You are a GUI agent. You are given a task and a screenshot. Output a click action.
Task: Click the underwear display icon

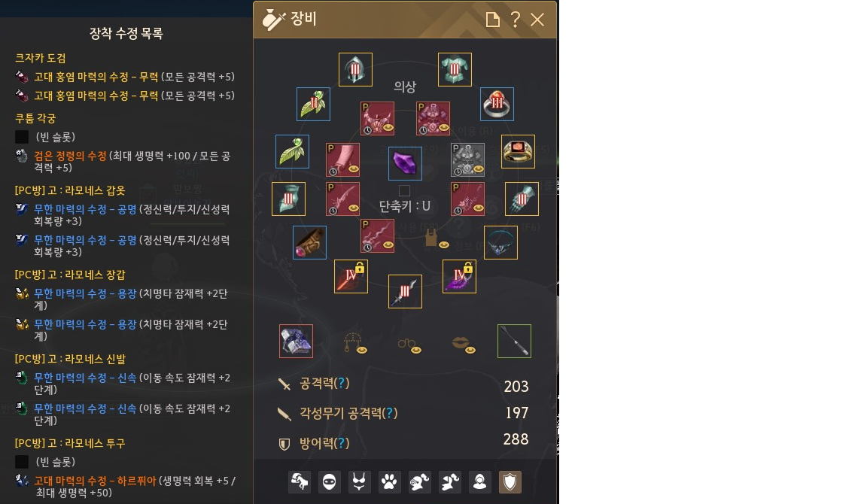pos(360,482)
